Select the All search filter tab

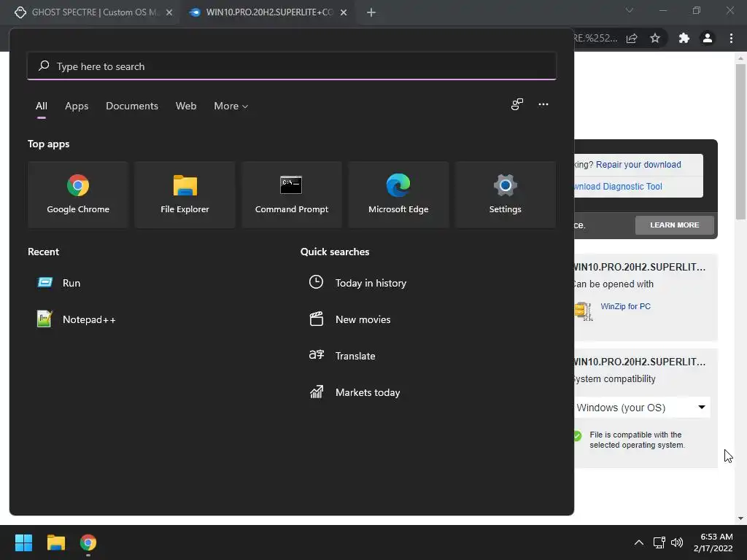42,106
